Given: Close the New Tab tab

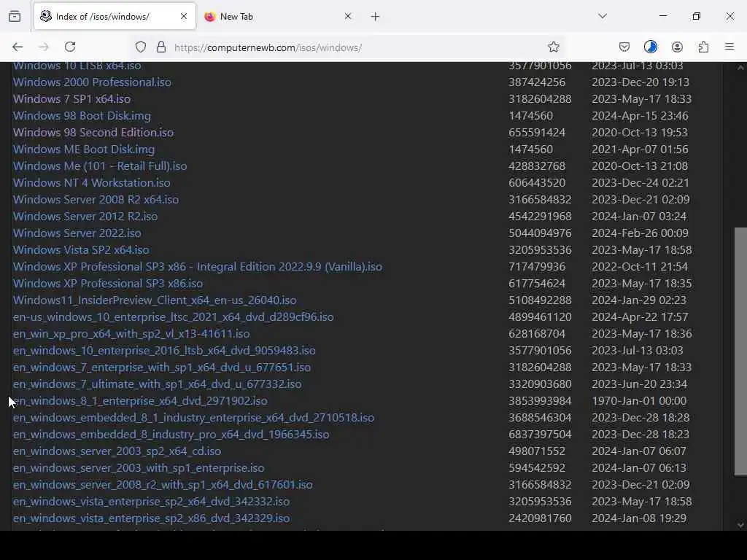Looking at the screenshot, I should point(348,16).
